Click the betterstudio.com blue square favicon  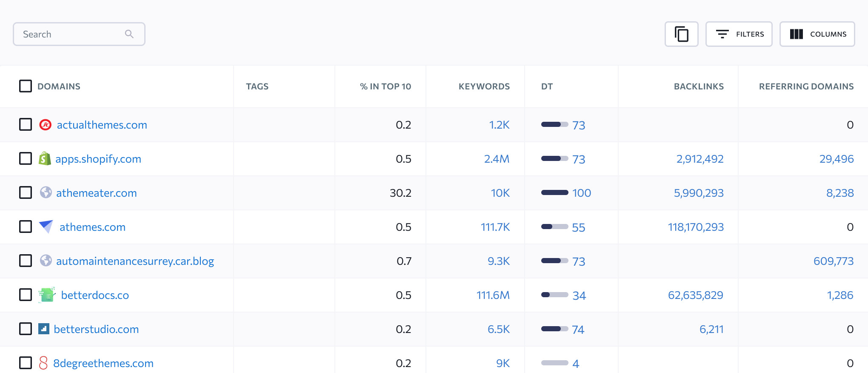(x=44, y=329)
